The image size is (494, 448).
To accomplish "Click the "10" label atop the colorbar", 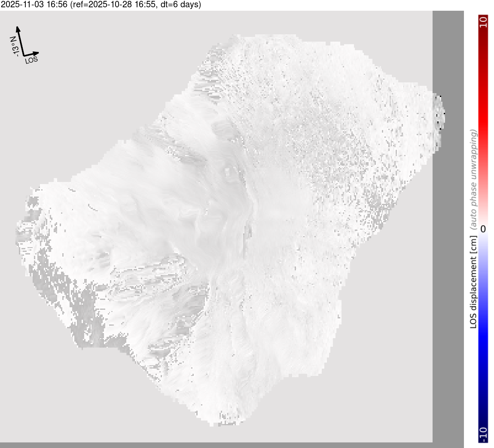I will [483, 22].
